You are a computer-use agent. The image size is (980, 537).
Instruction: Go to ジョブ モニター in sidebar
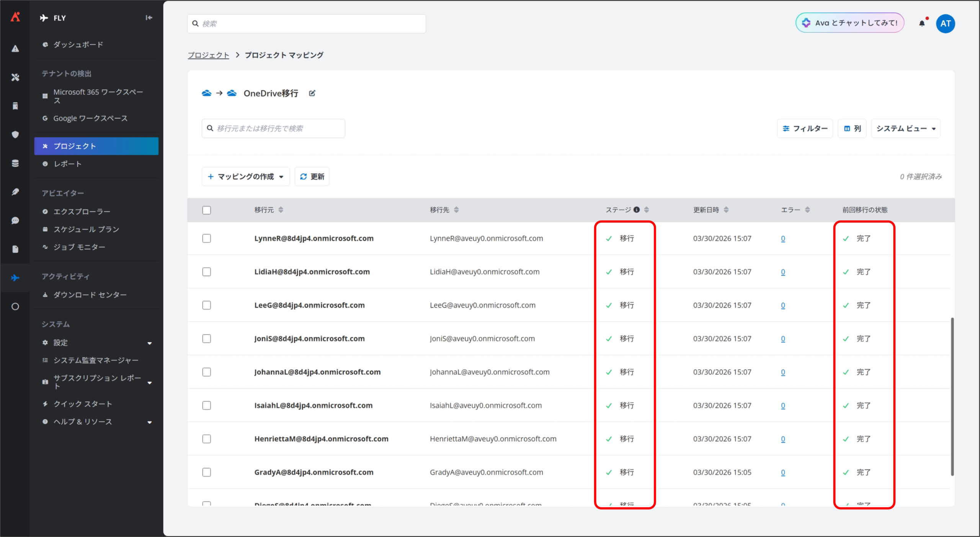(x=79, y=247)
